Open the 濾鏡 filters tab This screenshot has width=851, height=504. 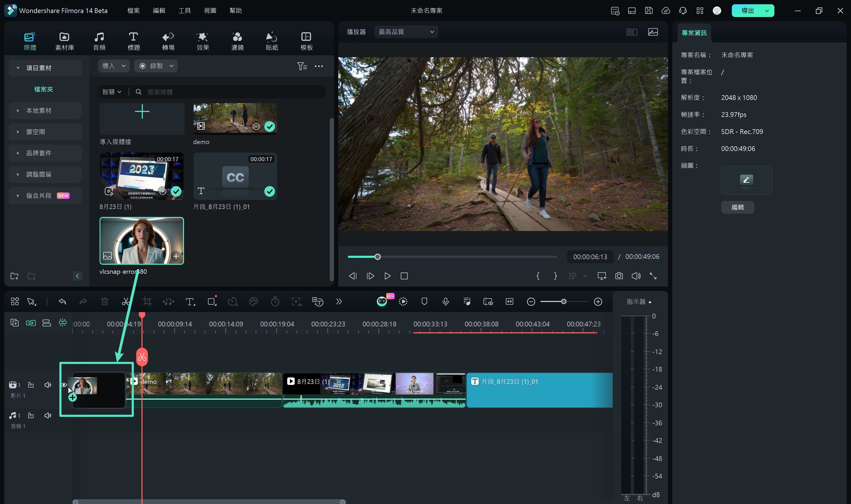tap(237, 41)
